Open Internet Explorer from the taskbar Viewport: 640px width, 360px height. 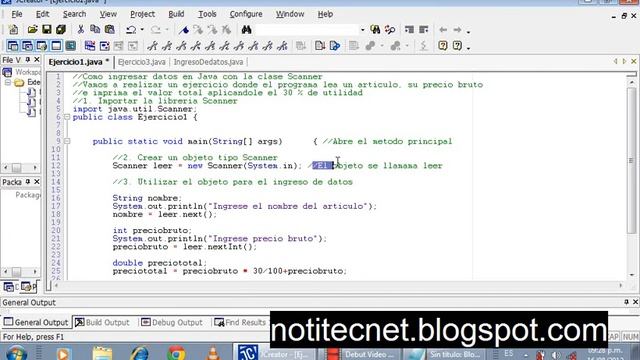(140, 353)
